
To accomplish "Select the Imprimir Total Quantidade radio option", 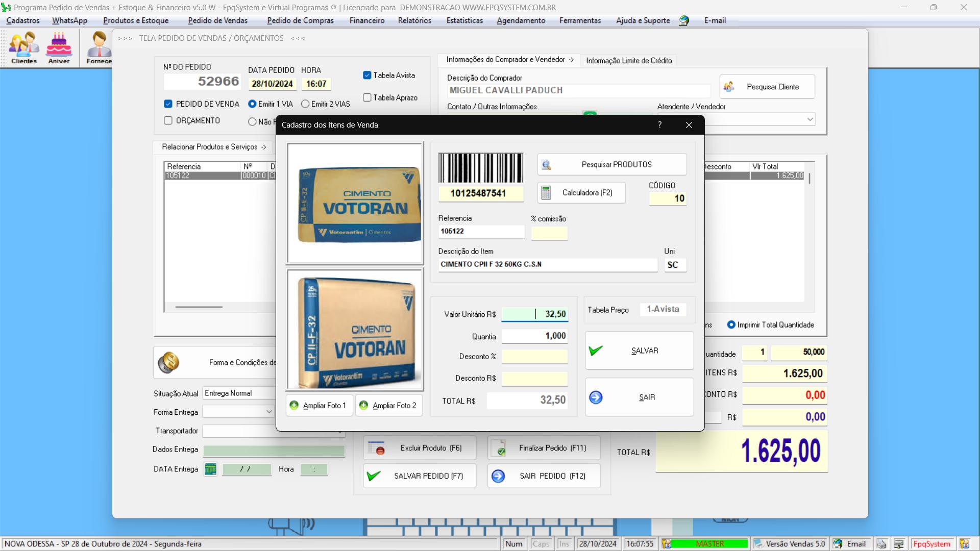I will [731, 324].
